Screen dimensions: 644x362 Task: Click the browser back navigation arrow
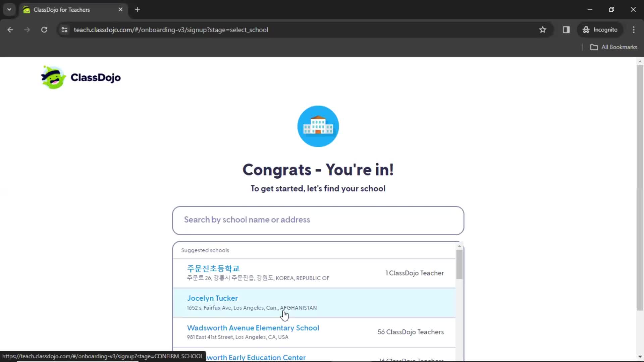[11, 29]
